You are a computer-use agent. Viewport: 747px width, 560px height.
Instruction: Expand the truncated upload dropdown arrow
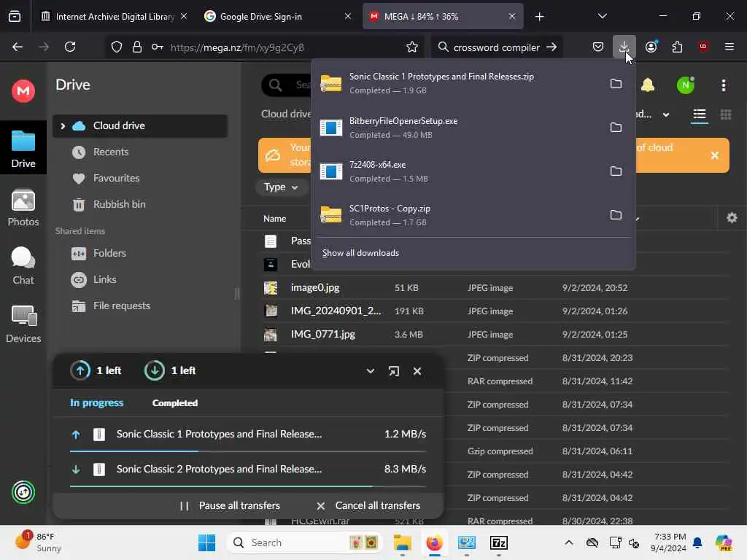pos(666,114)
